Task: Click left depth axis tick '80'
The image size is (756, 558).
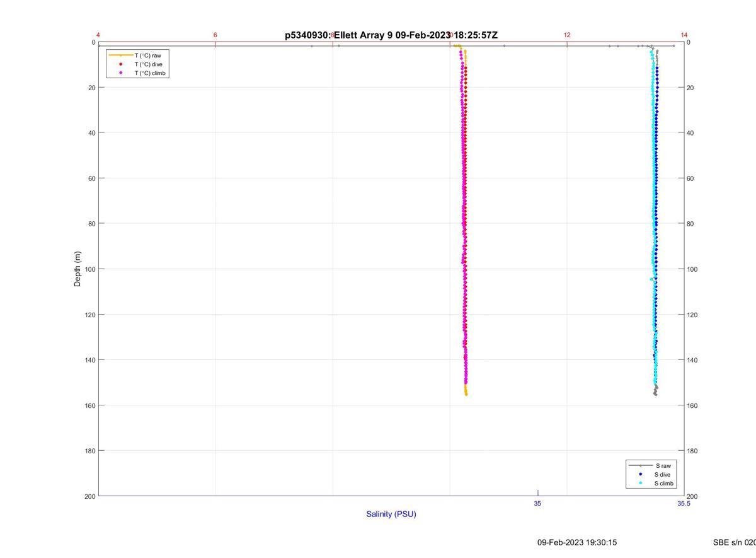Action: (91, 224)
